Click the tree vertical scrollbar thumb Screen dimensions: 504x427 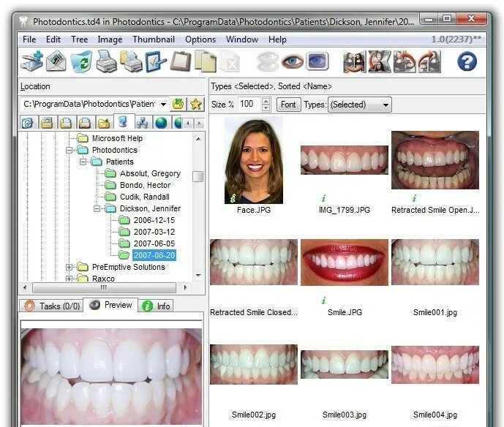198,176
